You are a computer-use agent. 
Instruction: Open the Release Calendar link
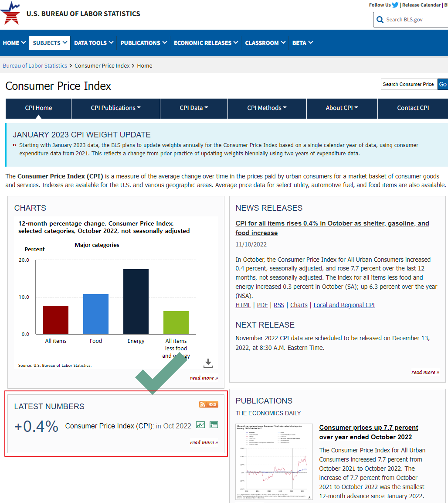(x=421, y=5)
